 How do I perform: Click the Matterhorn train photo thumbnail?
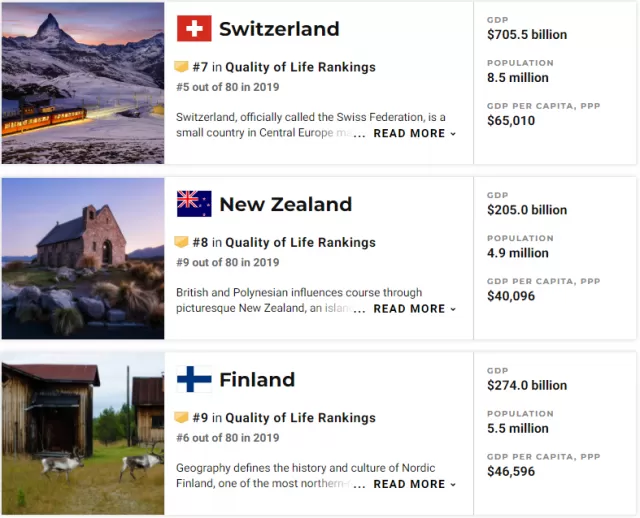[83, 83]
